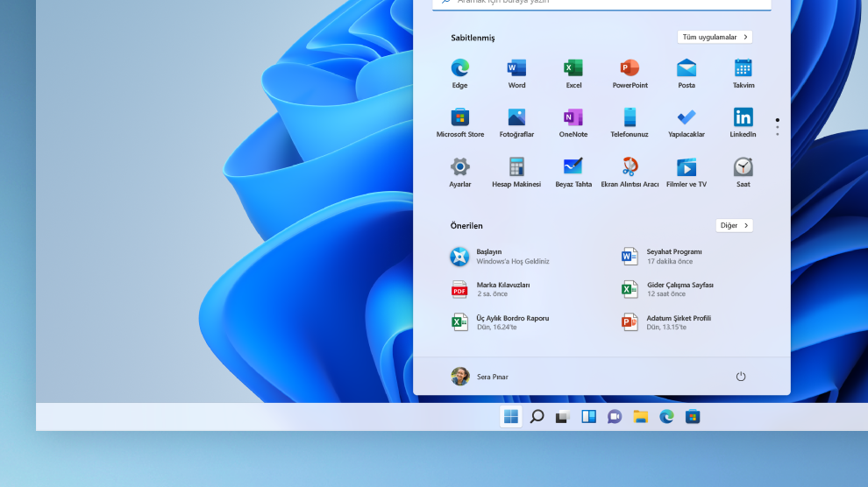Open Adatum Şirket Profili presentation
This screenshot has height=487, width=868.
[666, 322]
